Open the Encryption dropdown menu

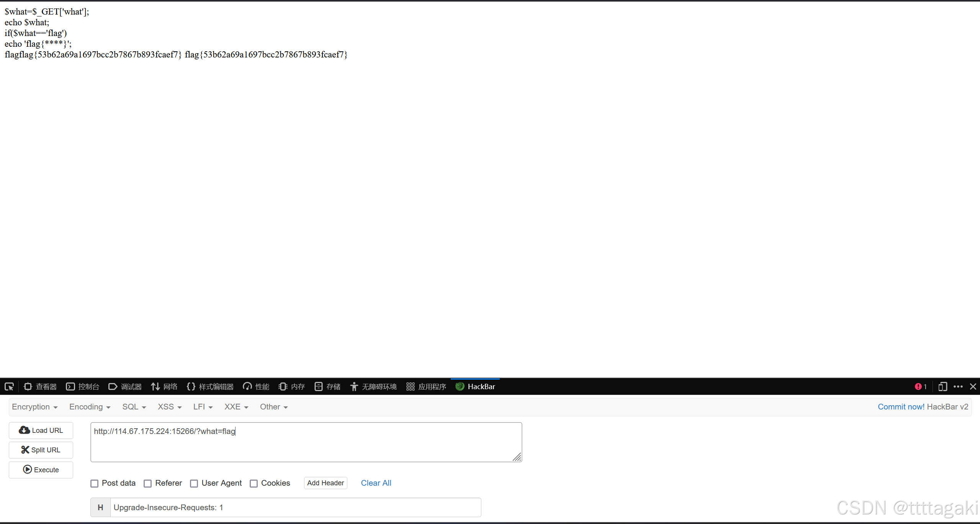34,407
